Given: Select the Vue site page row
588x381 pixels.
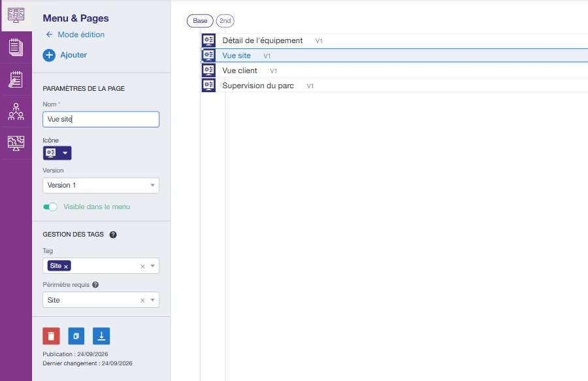Looking at the screenshot, I should [x=395, y=56].
